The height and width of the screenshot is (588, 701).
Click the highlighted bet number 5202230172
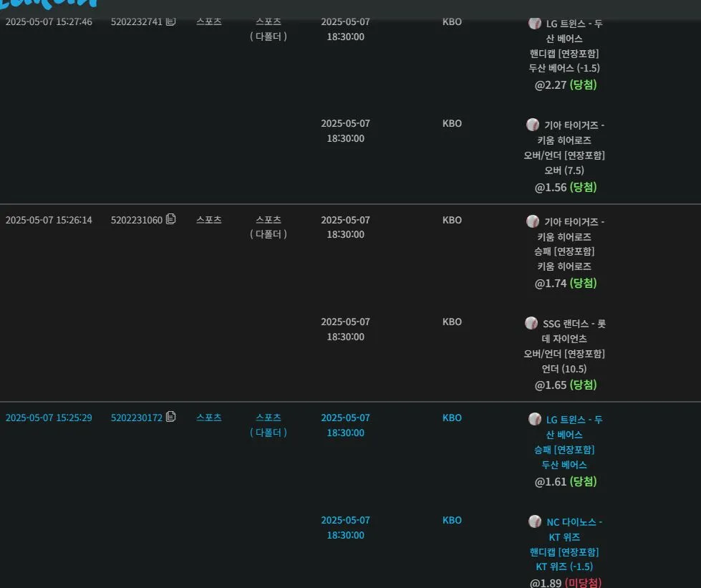click(136, 418)
